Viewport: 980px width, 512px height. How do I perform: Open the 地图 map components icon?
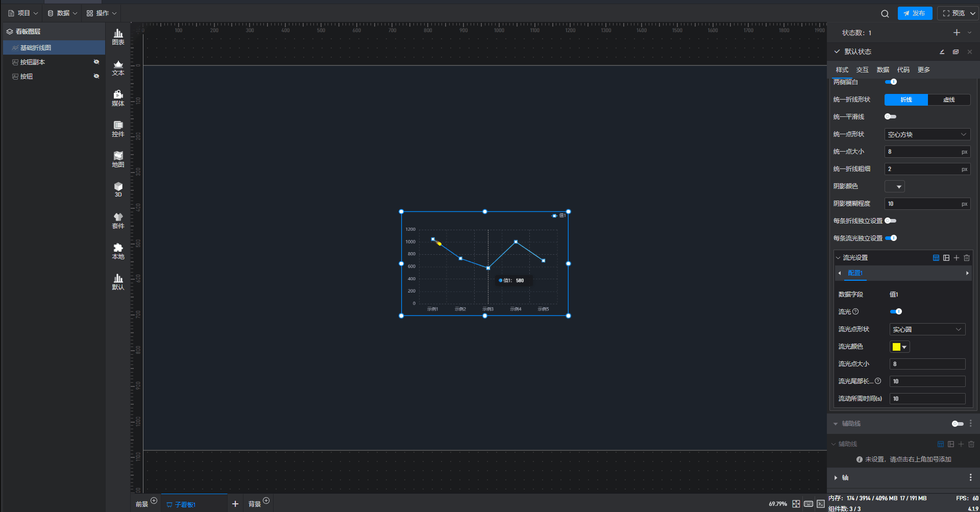pyautogui.click(x=118, y=159)
